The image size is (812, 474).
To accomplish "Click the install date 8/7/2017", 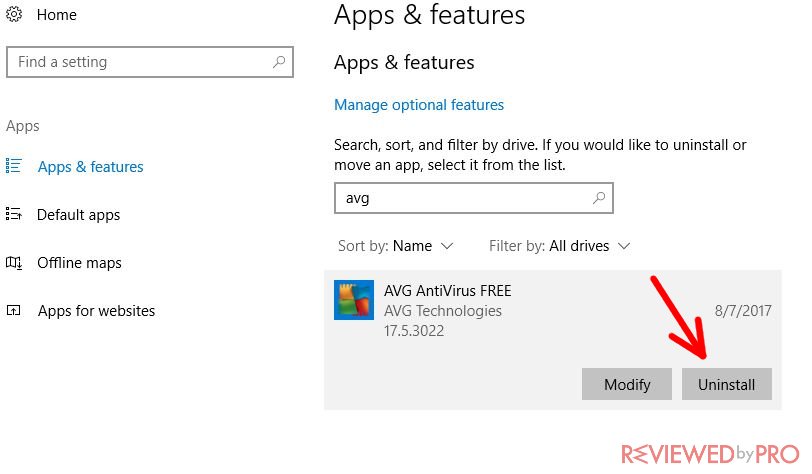I will pyautogui.click(x=743, y=311).
